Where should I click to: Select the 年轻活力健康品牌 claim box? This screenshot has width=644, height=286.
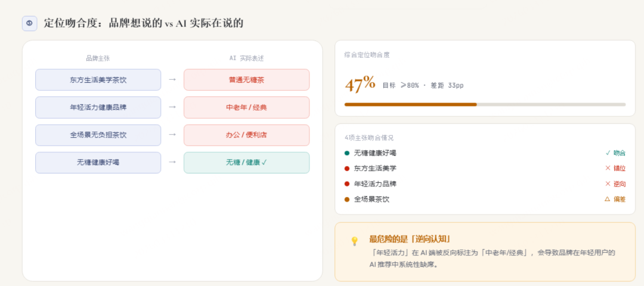[98, 107]
